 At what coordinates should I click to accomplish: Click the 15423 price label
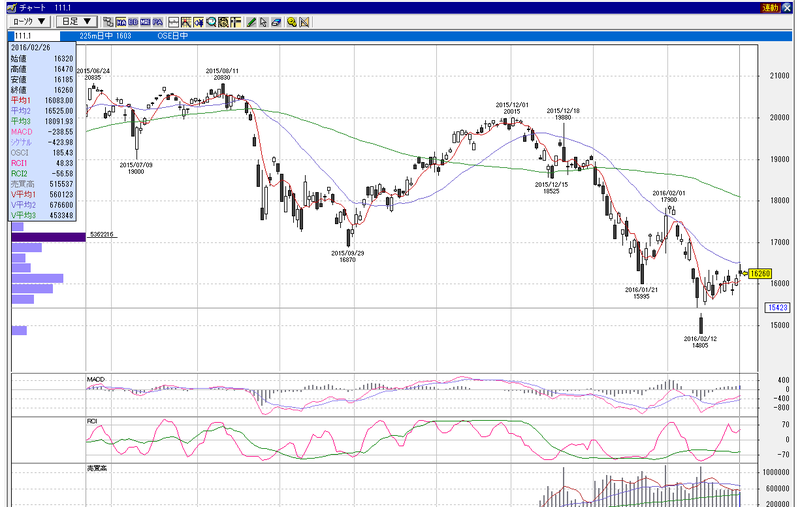[777, 308]
